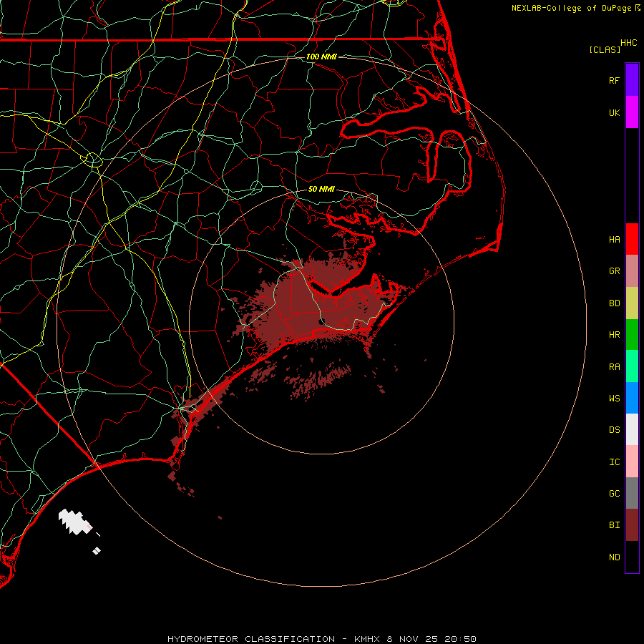Click the BD yellow legend swatch

point(632,303)
